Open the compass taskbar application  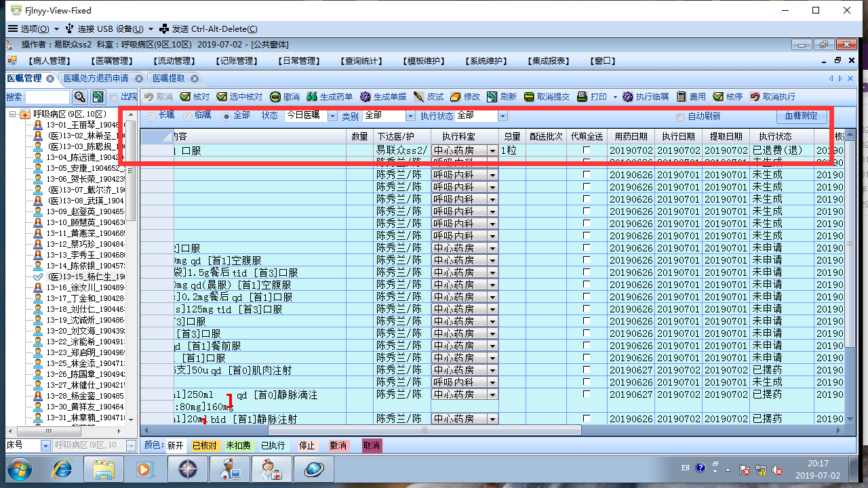point(186,469)
